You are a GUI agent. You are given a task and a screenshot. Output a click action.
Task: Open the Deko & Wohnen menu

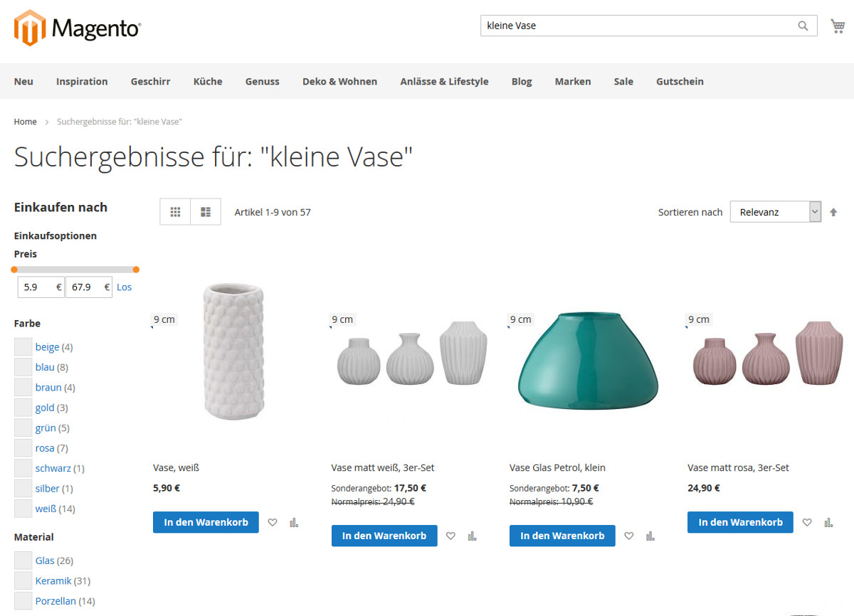tap(339, 81)
